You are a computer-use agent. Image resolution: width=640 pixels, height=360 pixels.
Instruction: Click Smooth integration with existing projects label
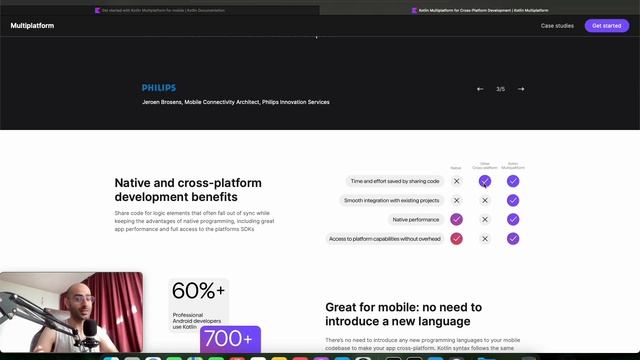click(x=391, y=200)
